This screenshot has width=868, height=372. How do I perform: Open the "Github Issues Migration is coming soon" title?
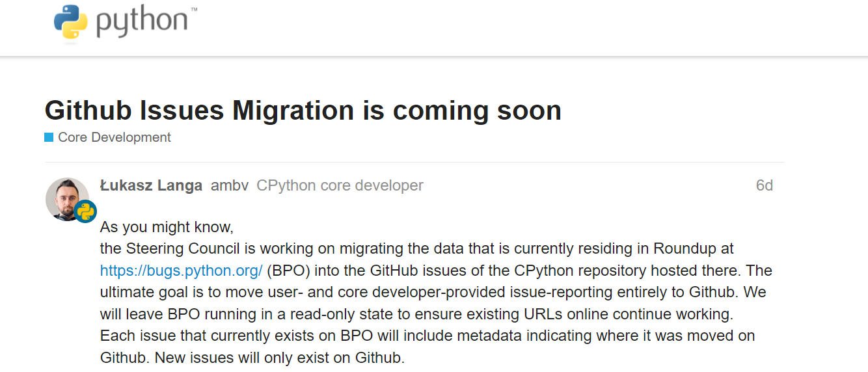click(303, 111)
